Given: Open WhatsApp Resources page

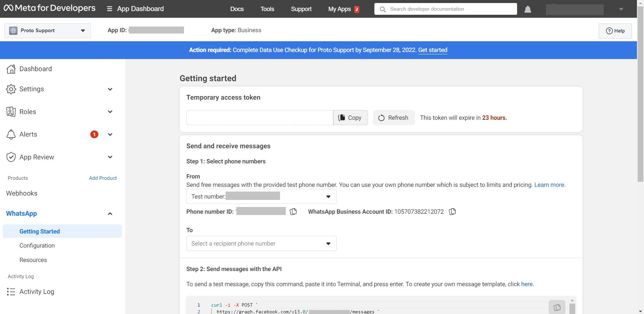Looking at the screenshot, I should (x=33, y=260).
